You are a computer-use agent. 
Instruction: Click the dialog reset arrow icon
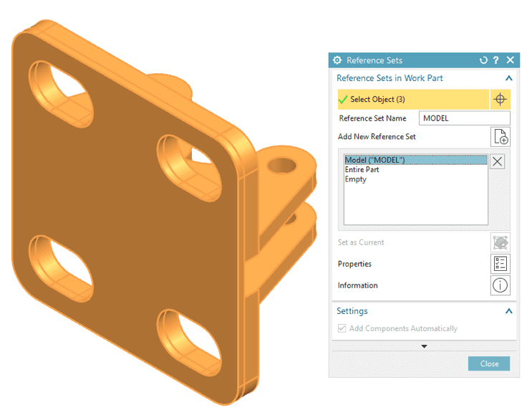tap(483, 60)
